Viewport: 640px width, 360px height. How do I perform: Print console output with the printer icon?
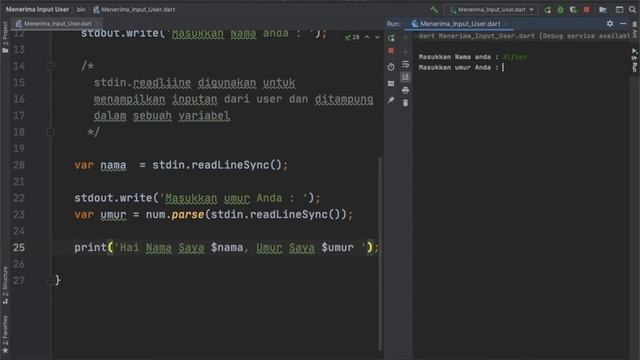pos(405,90)
